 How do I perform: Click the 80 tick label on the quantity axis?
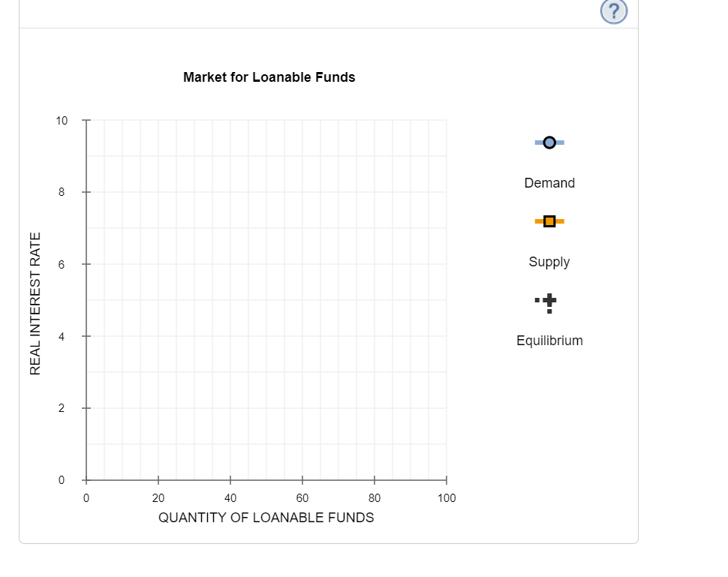375,498
